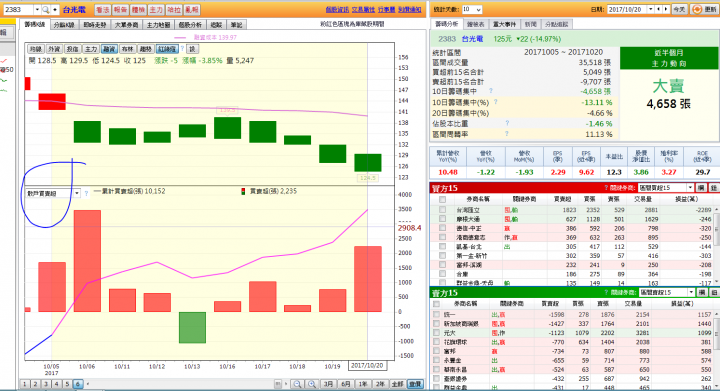Toggle checkbox for 台灣匯立 row
The height and width of the screenshot is (391, 720).
click(x=442, y=210)
